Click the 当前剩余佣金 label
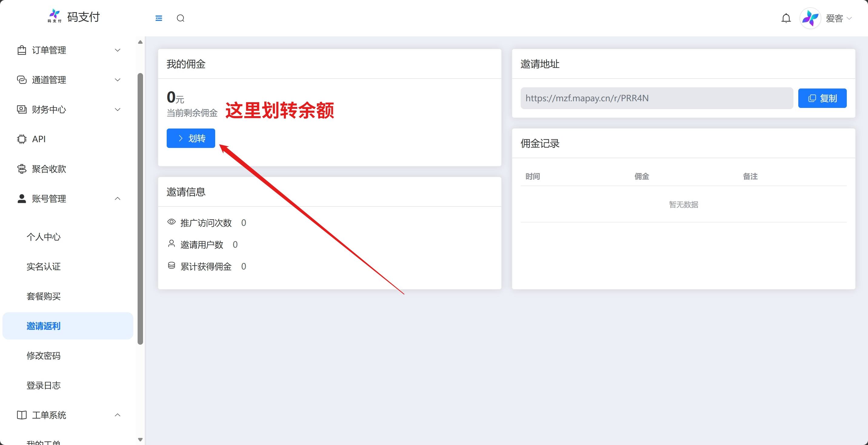The width and height of the screenshot is (868, 445). click(x=192, y=113)
